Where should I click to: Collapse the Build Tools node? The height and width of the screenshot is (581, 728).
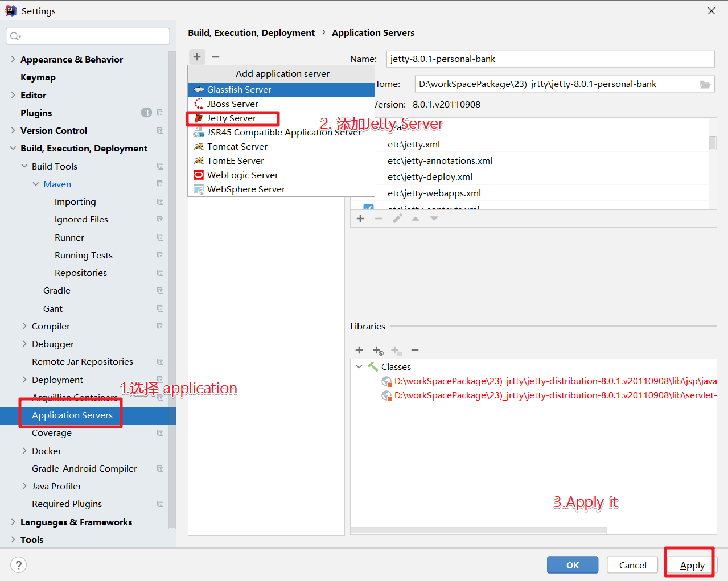pos(24,166)
